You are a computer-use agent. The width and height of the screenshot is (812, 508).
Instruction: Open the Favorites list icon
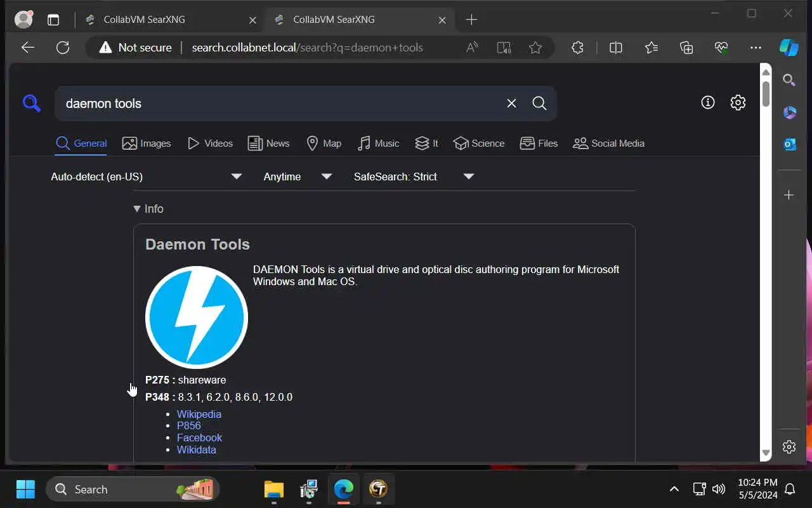(652, 48)
